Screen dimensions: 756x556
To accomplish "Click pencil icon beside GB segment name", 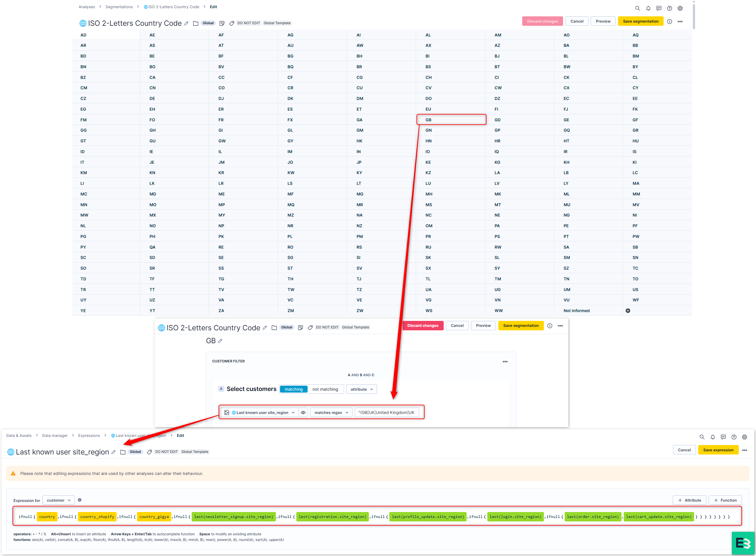I will (x=220, y=341).
